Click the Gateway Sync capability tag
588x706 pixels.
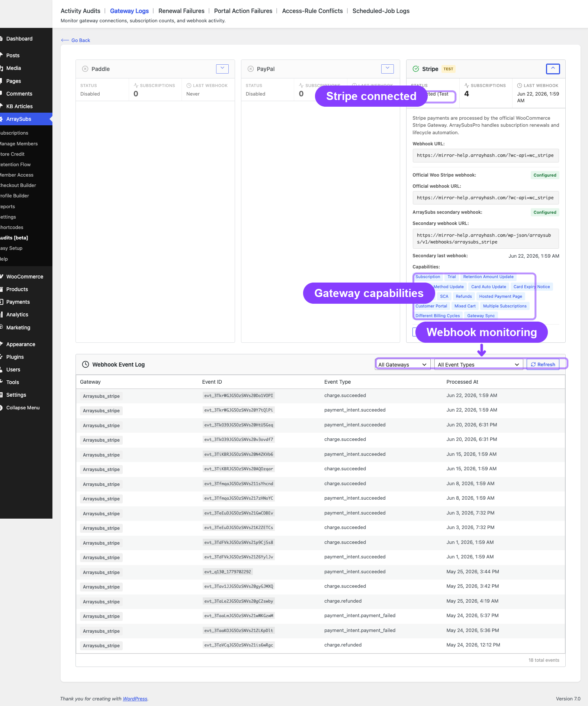[481, 316]
